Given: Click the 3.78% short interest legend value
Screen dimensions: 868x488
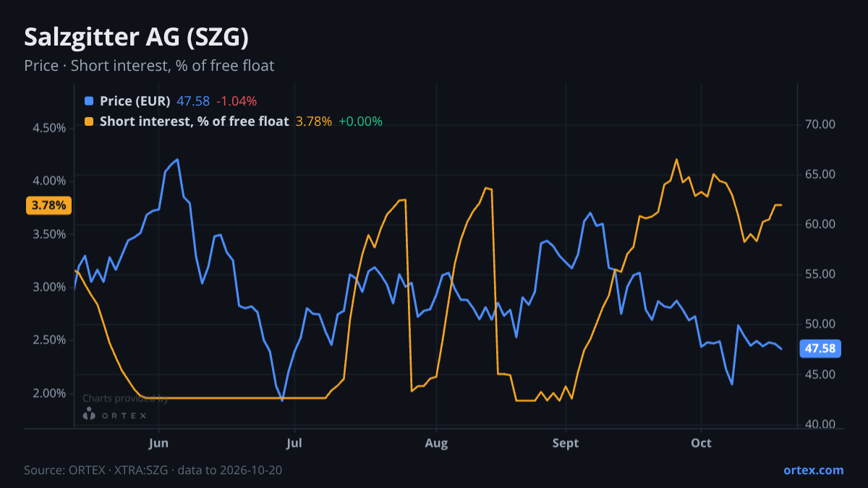Looking at the screenshot, I should coord(314,121).
